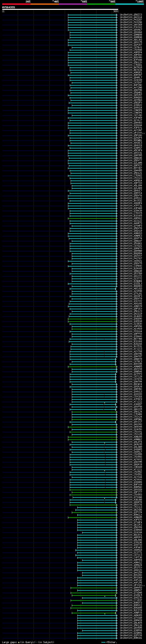Click the purple ~60% legend color segment
Image resolution: width=146 pixels, height=644 pixels.
73,4
